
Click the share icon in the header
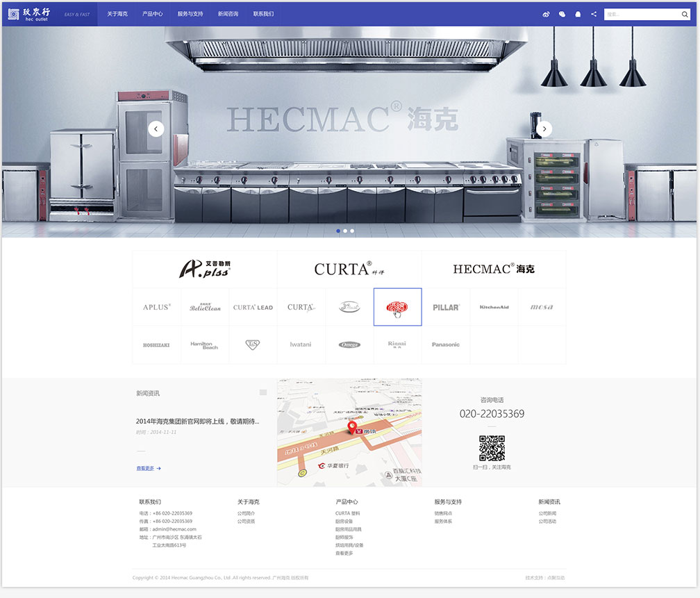tap(594, 15)
